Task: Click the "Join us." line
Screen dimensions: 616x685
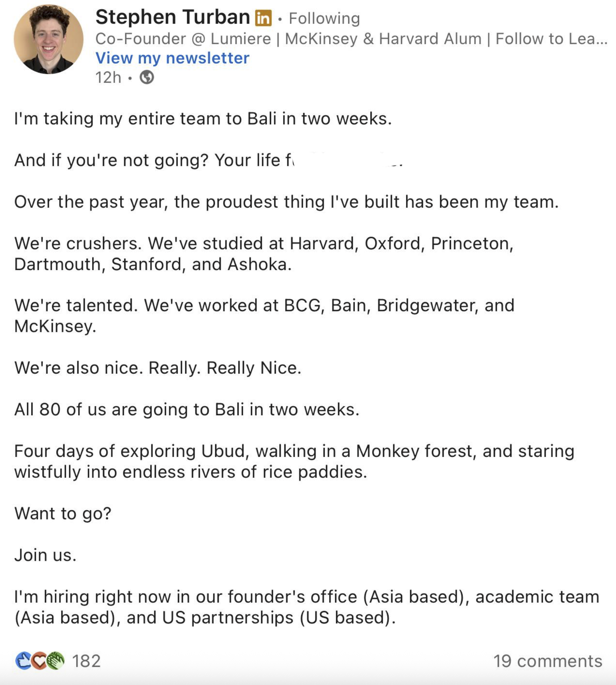Action: 45,555
